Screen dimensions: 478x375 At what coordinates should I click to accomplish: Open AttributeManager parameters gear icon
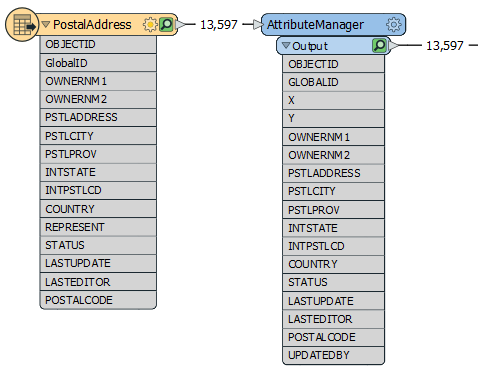[394, 25]
